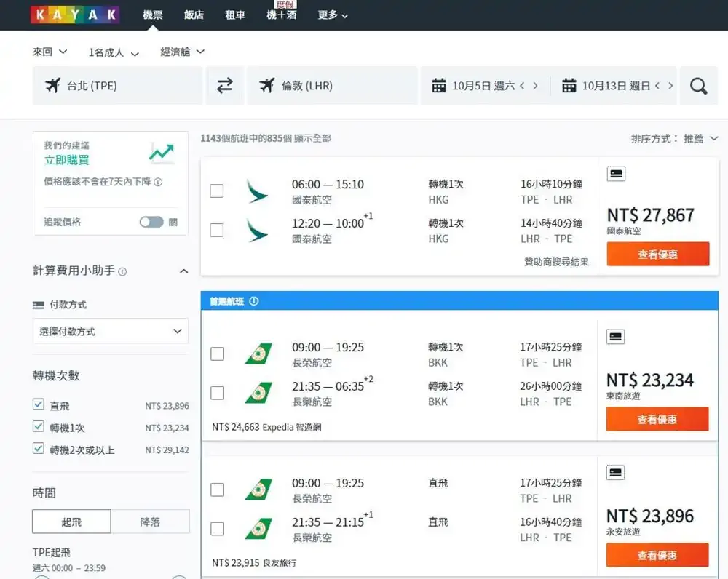Switch to the 降落 time tab

coord(150,522)
